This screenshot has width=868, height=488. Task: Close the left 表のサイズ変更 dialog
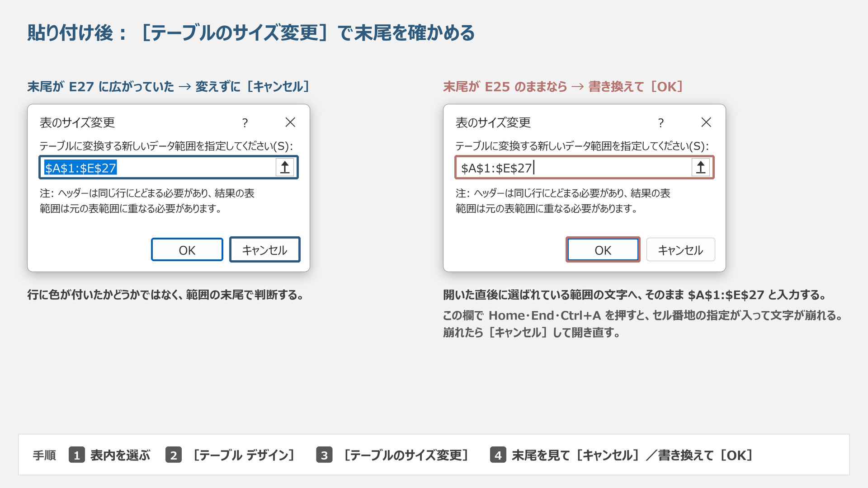pyautogui.click(x=290, y=122)
